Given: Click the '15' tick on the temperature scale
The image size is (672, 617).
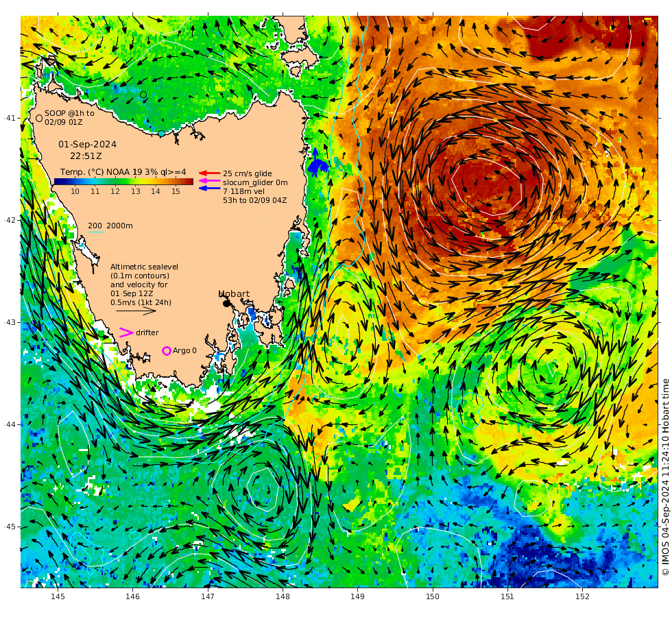Looking at the screenshot, I should click(x=176, y=191).
